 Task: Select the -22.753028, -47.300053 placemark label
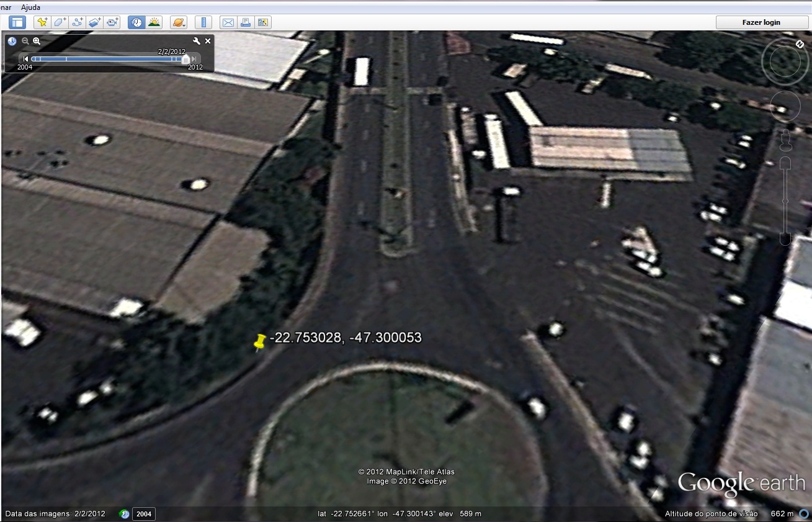click(x=346, y=338)
